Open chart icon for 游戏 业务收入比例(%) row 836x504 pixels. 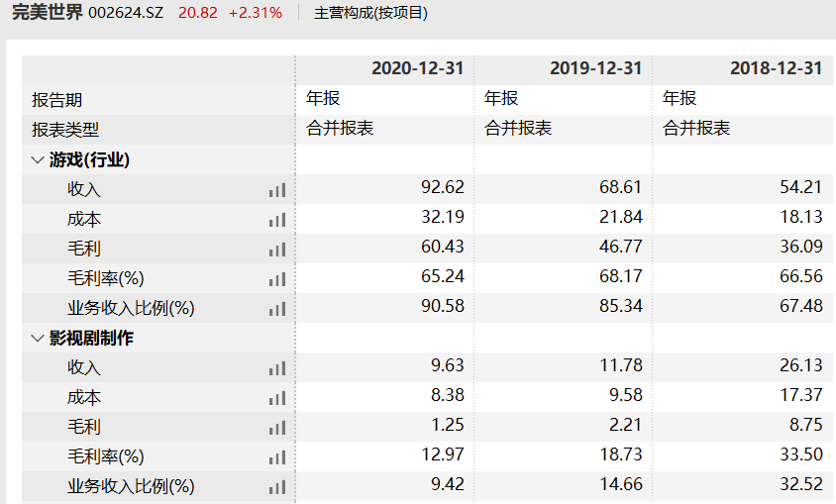(x=277, y=309)
